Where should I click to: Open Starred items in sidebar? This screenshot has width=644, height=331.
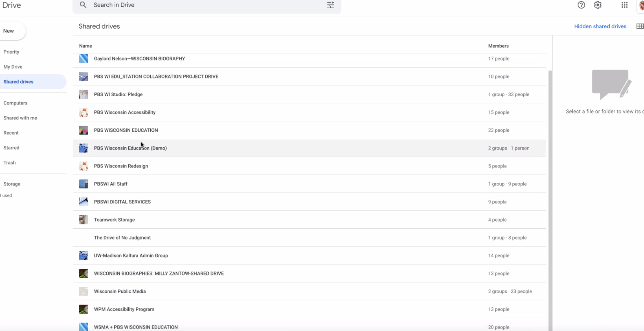pyautogui.click(x=11, y=148)
